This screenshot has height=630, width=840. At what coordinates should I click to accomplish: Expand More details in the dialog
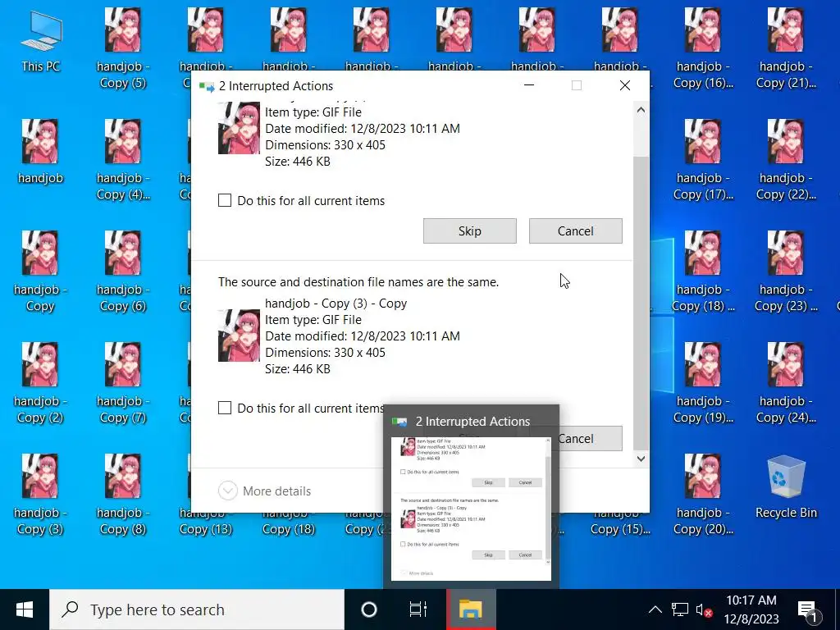[x=265, y=491]
